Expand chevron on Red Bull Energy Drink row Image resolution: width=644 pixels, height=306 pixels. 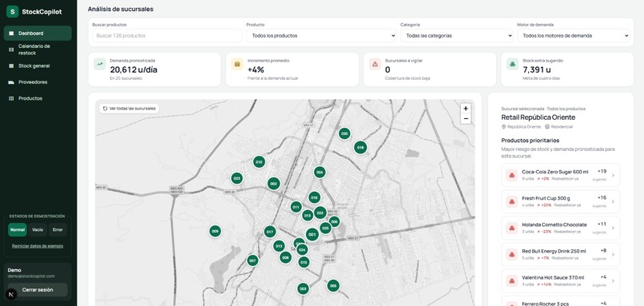[x=613, y=254]
